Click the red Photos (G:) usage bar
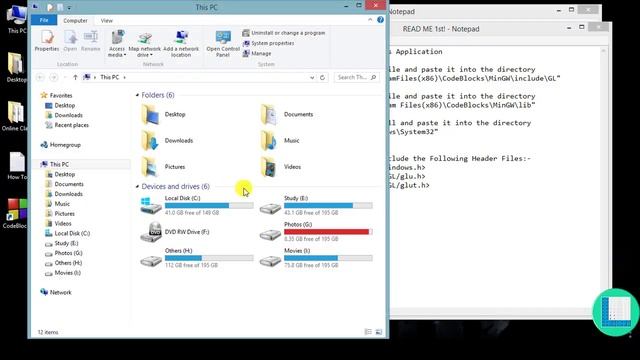This screenshot has width=640, height=360. click(x=328, y=232)
